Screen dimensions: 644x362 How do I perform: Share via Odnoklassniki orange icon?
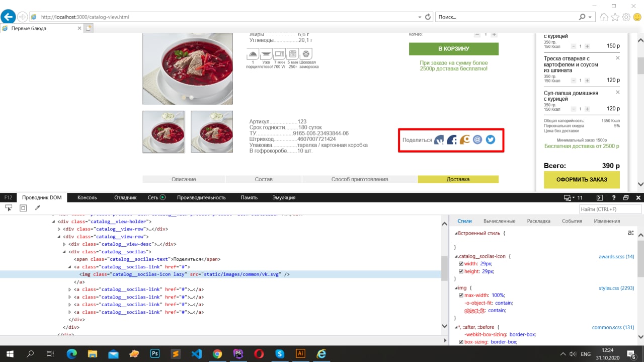[x=465, y=139]
